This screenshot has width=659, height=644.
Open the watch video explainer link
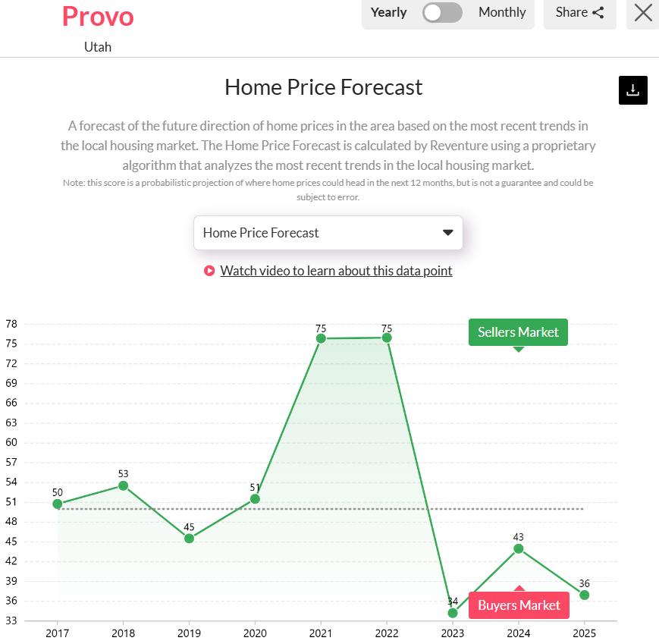[x=336, y=270]
